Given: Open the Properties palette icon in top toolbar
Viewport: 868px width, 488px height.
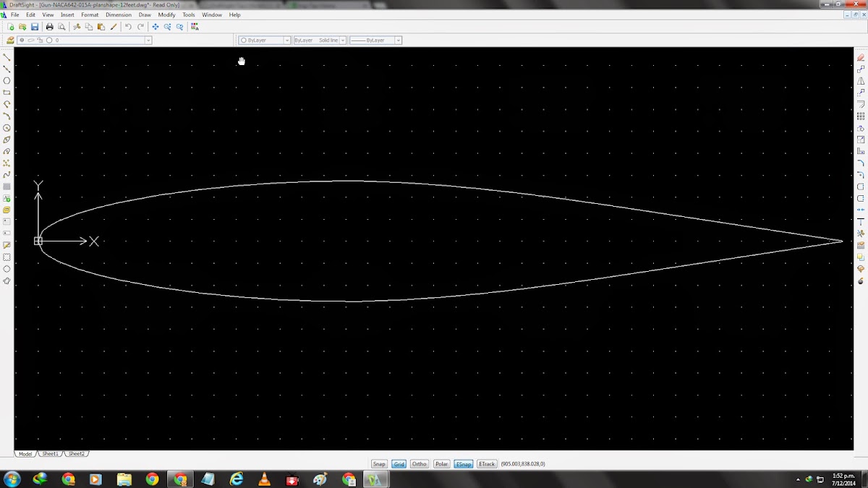Looking at the screenshot, I should click(195, 27).
